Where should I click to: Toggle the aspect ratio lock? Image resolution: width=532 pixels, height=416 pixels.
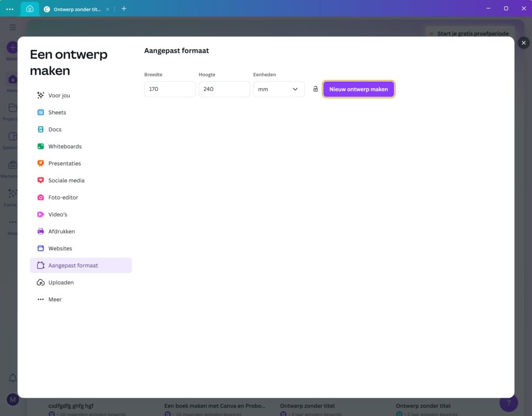[x=315, y=89]
